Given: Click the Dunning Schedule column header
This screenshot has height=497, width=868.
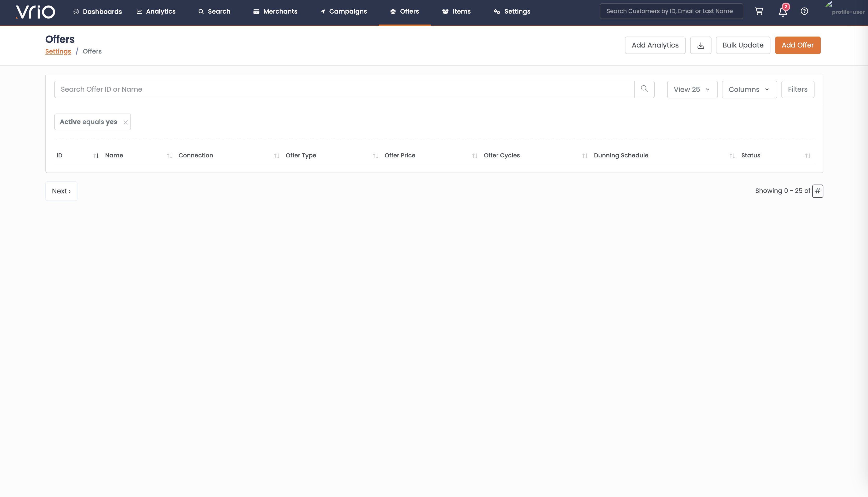Looking at the screenshot, I should tap(621, 156).
